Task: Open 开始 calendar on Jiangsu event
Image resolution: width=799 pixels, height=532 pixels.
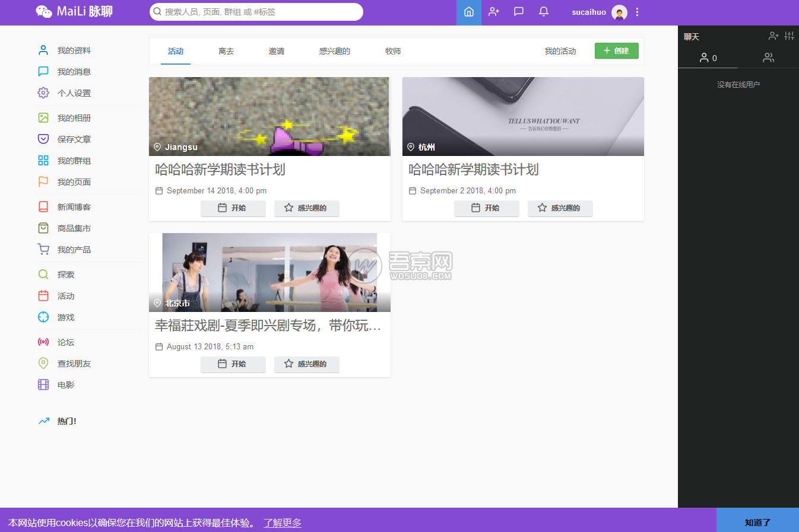Action: [233, 208]
